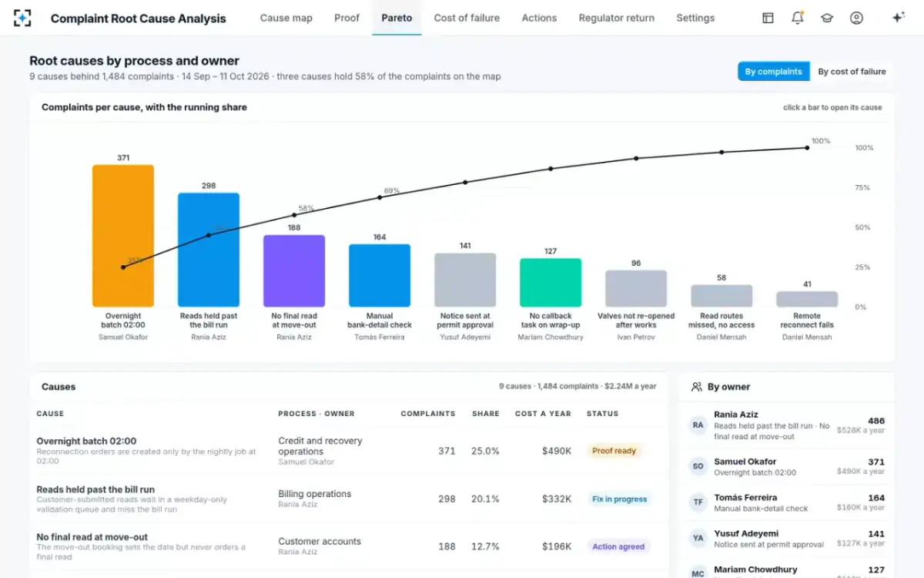
Task: Click the 69% point on the running share line
Action: [x=380, y=197]
